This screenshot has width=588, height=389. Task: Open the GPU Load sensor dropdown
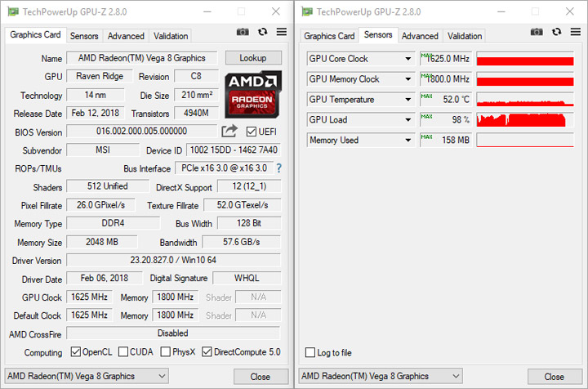point(408,119)
